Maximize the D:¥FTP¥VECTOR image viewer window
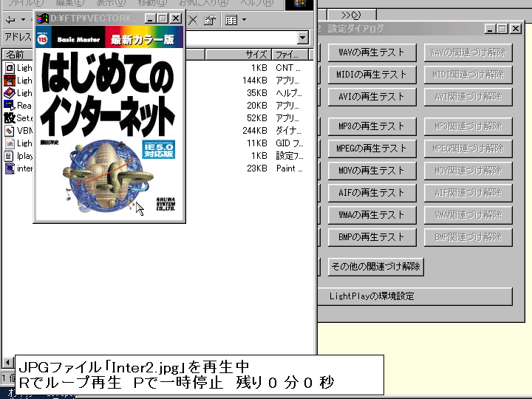The width and height of the screenshot is (532, 399). [163, 18]
